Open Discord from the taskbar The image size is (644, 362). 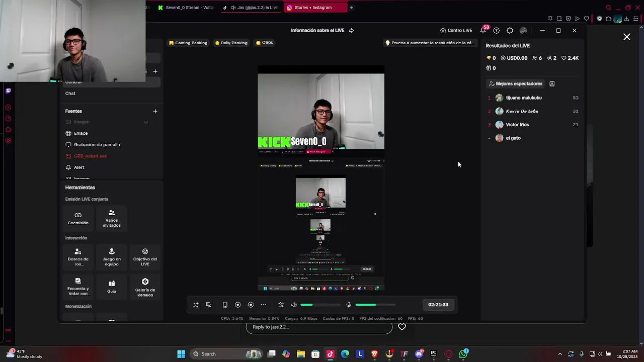[x=419, y=354]
